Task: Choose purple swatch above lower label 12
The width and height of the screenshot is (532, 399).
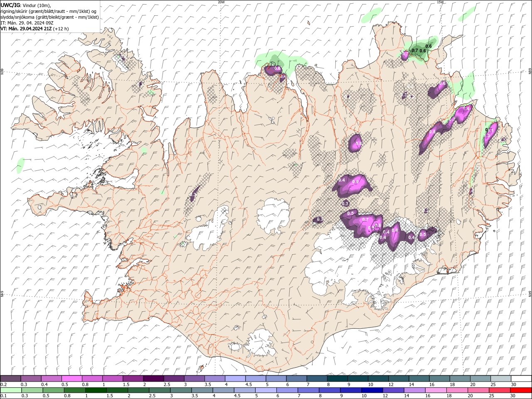Action: pyautogui.click(x=393, y=390)
